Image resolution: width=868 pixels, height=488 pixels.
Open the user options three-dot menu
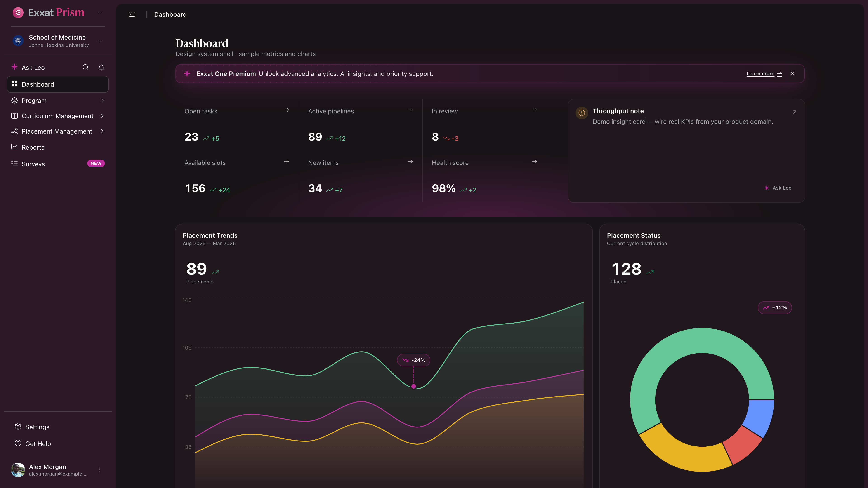click(99, 470)
